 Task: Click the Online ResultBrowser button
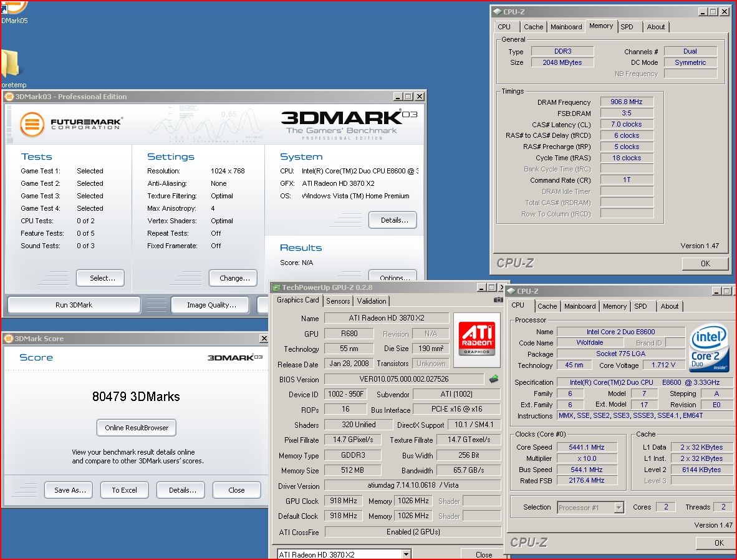point(137,427)
